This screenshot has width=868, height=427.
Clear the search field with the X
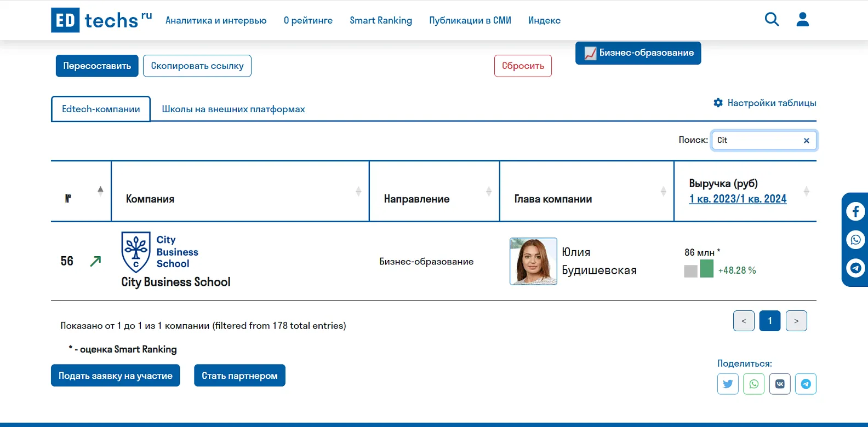pos(806,141)
